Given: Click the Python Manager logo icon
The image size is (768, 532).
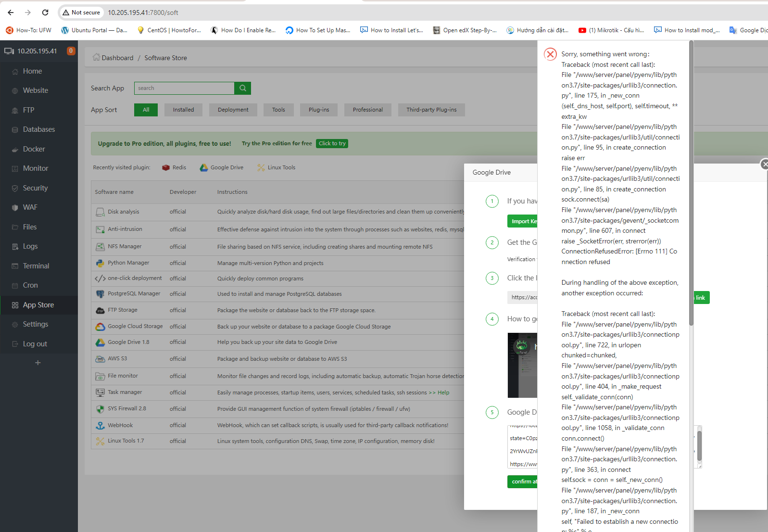Looking at the screenshot, I should tap(100, 263).
